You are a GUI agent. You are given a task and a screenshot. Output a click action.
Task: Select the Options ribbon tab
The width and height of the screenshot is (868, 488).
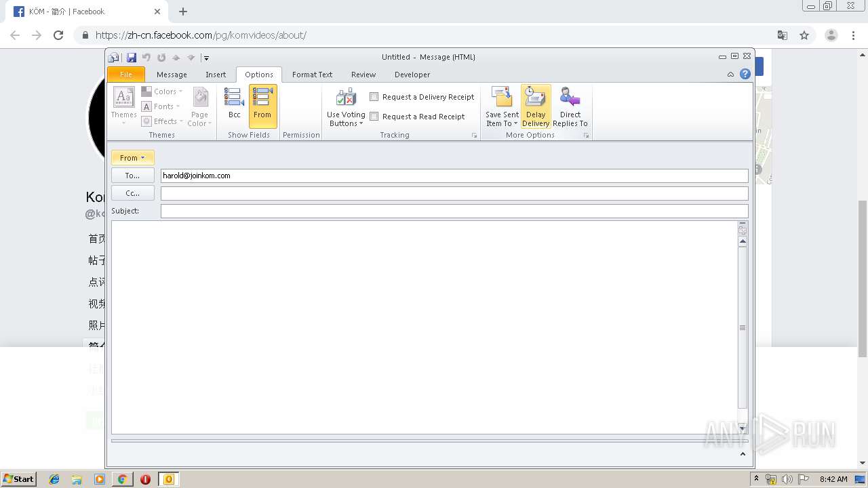coord(259,75)
